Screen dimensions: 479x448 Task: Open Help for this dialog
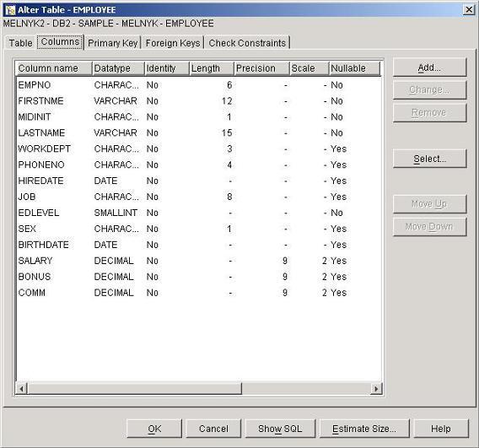(x=441, y=429)
